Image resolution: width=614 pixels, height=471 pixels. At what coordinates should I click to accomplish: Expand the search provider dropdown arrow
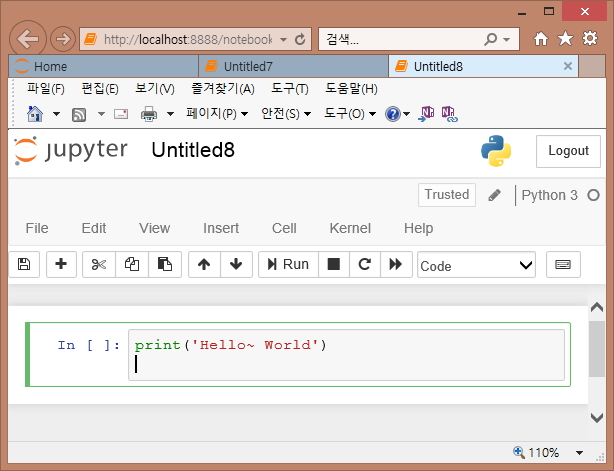506,39
